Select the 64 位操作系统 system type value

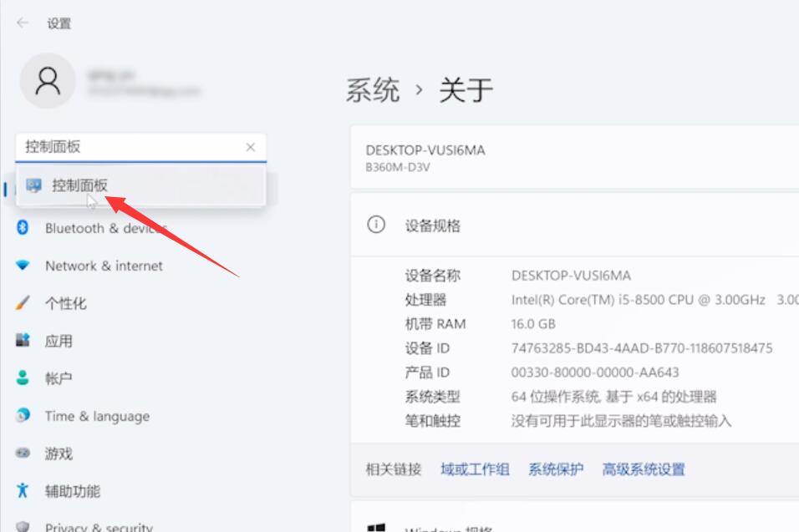point(613,397)
